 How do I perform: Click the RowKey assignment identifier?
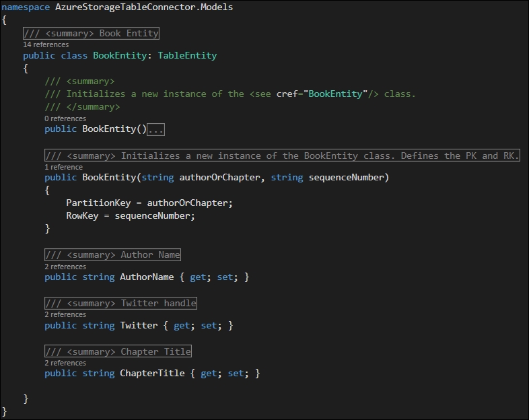click(82, 216)
